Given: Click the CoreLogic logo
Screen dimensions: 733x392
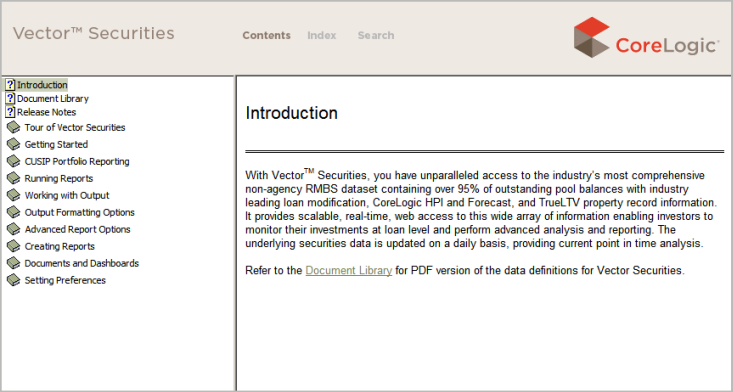Looking at the screenshot, I should (646, 37).
